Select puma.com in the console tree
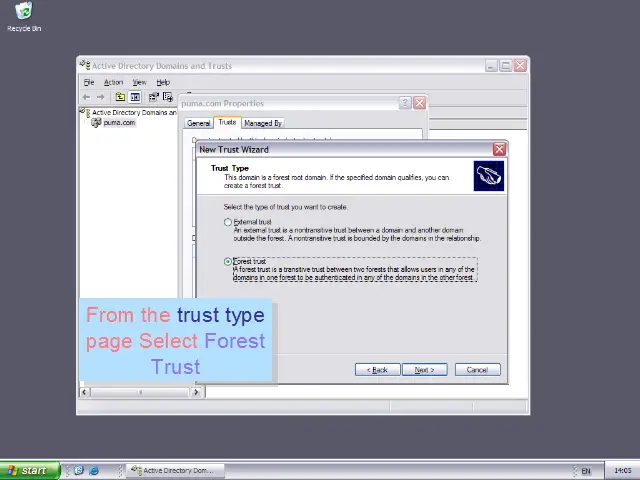Viewport: 640px width, 480px height. [119, 122]
